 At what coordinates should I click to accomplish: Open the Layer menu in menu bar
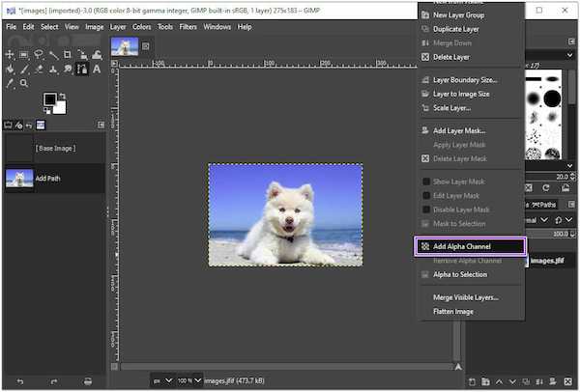[118, 27]
